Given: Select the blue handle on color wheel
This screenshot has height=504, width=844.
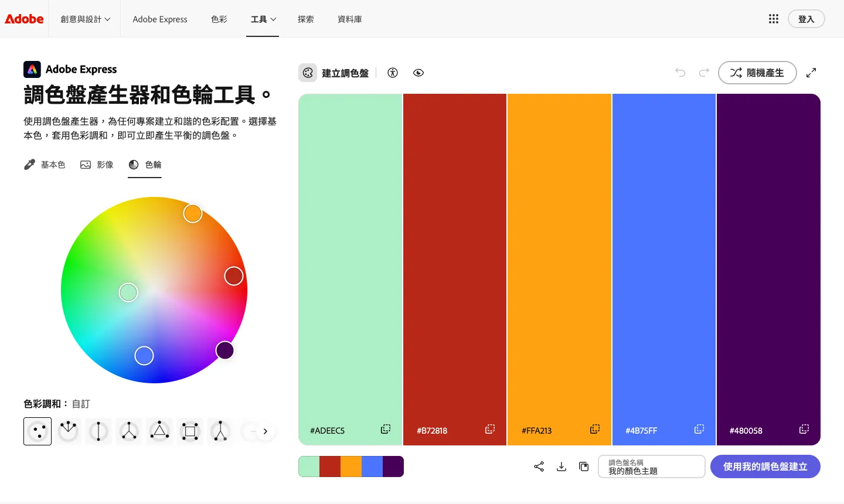Looking at the screenshot, I should coord(144,356).
